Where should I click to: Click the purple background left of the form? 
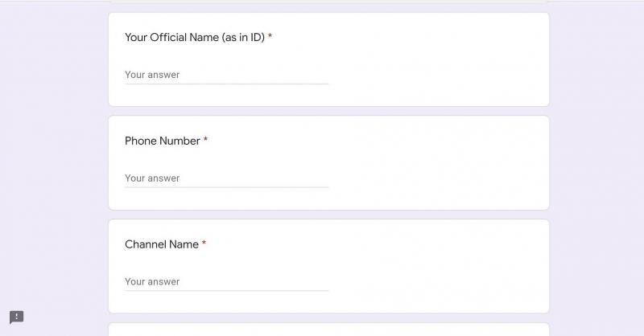(x=53, y=161)
